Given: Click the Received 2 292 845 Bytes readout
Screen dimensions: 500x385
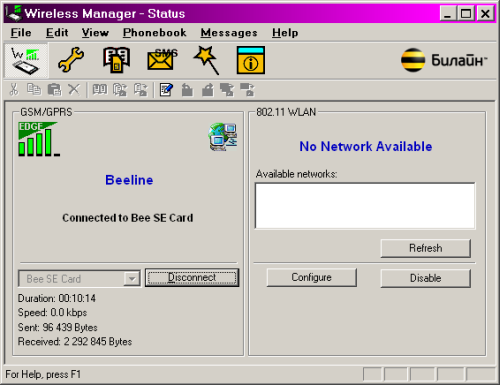Looking at the screenshot, I should (x=75, y=342).
